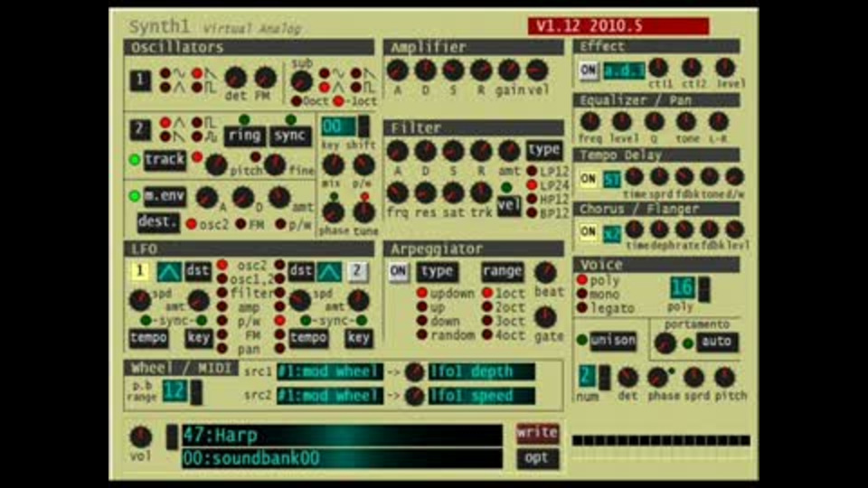Select oscillator 1 tab button
868x488 pixels.
coord(141,80)
